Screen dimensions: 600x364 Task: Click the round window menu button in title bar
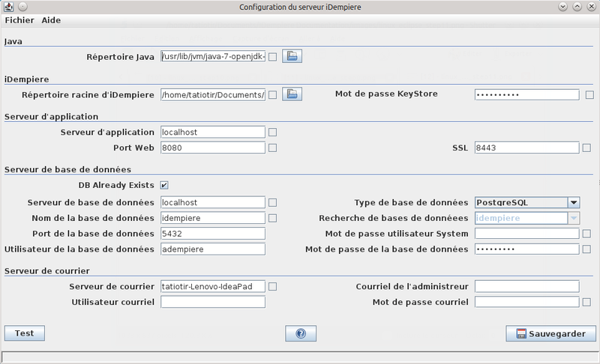pos(22,7)
